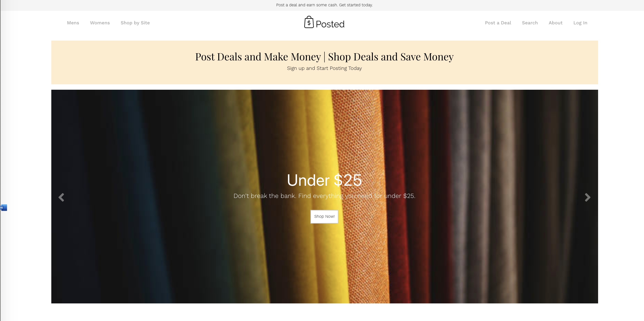644x321 pixels.
Task: Click the top announcement bar text
Action: [x=324, y=5]
